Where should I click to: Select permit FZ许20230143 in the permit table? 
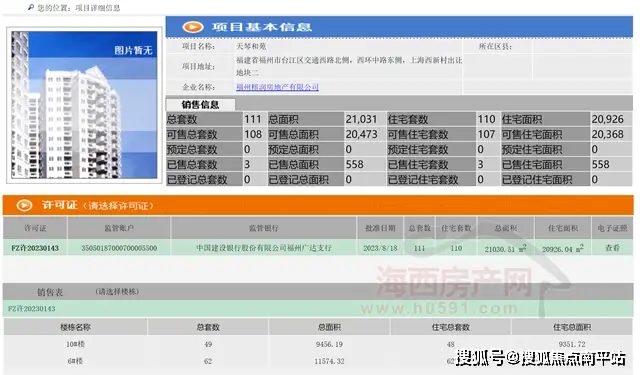click(35, 248)
